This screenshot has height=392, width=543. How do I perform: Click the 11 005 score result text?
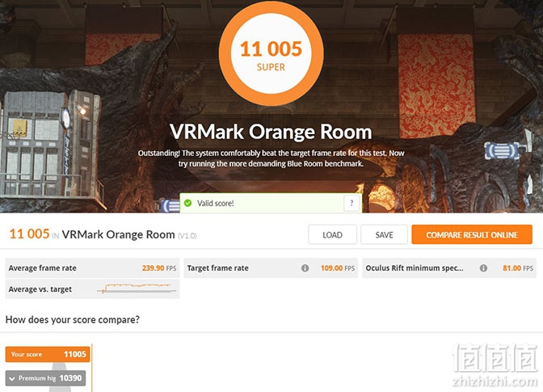tap(29, 234)
